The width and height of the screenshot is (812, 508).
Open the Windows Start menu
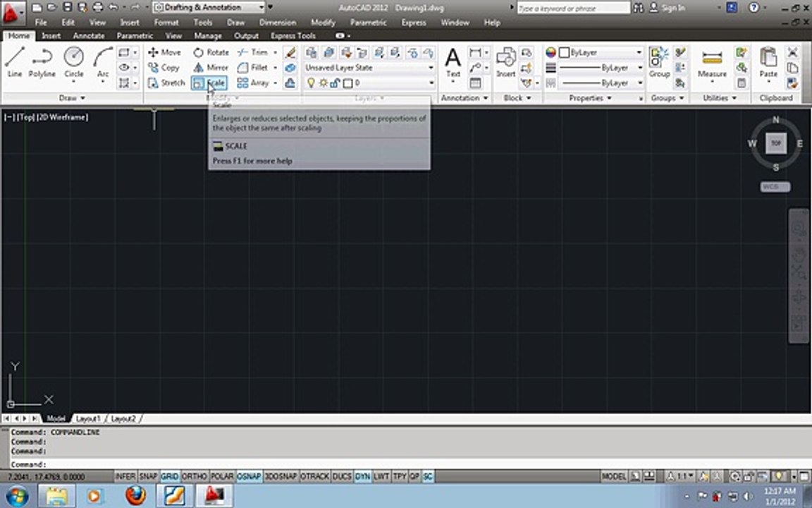coord(16,496)
